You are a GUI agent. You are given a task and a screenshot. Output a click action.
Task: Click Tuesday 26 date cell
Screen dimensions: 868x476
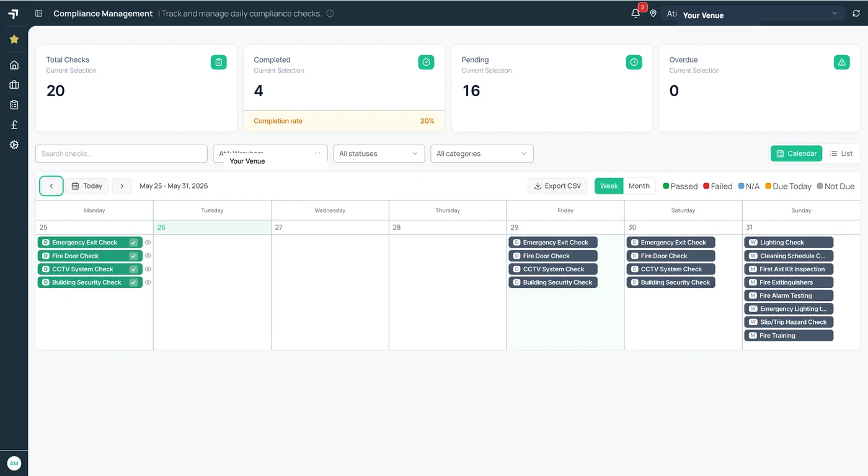[212, 227]
